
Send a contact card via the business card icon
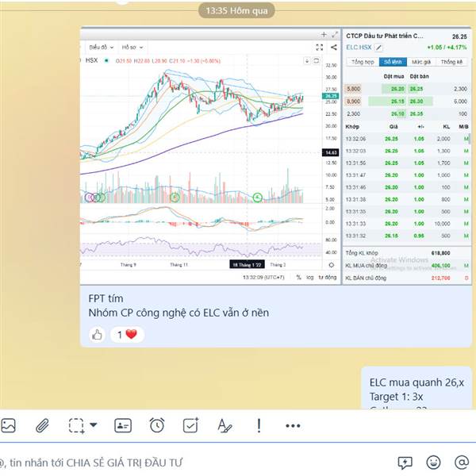[x=123, y=425]
